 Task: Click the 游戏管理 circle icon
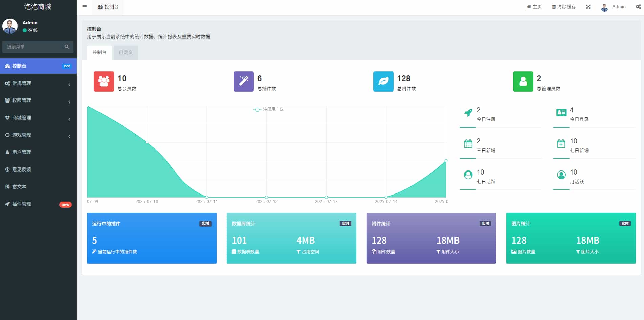[x=7, y=135]
